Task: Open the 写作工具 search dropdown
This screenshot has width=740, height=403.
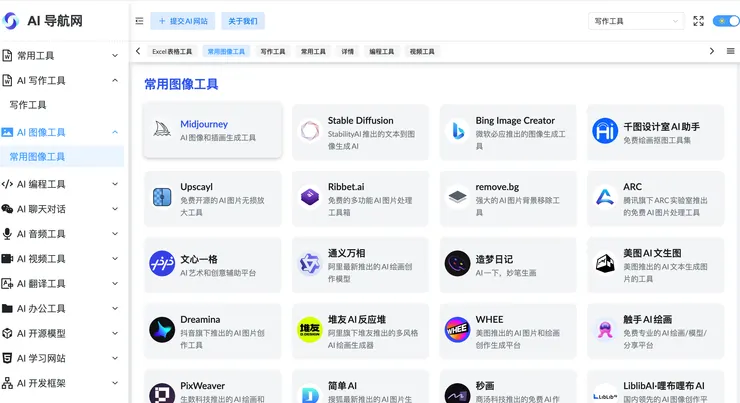Action: [636, 21]
